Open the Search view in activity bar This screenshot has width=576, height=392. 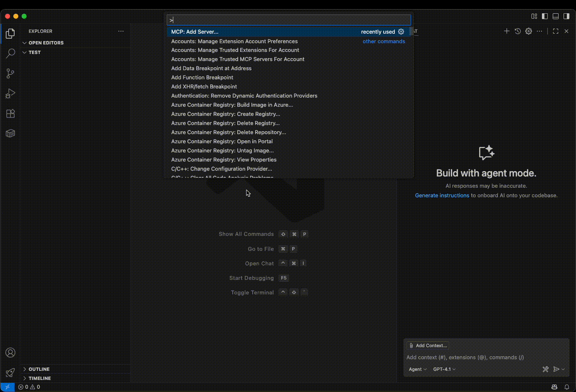click(10, 53)
